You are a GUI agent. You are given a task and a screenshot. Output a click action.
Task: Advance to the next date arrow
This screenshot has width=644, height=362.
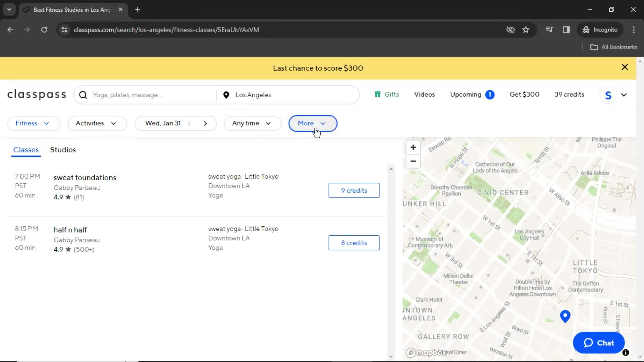coord(205,123)
